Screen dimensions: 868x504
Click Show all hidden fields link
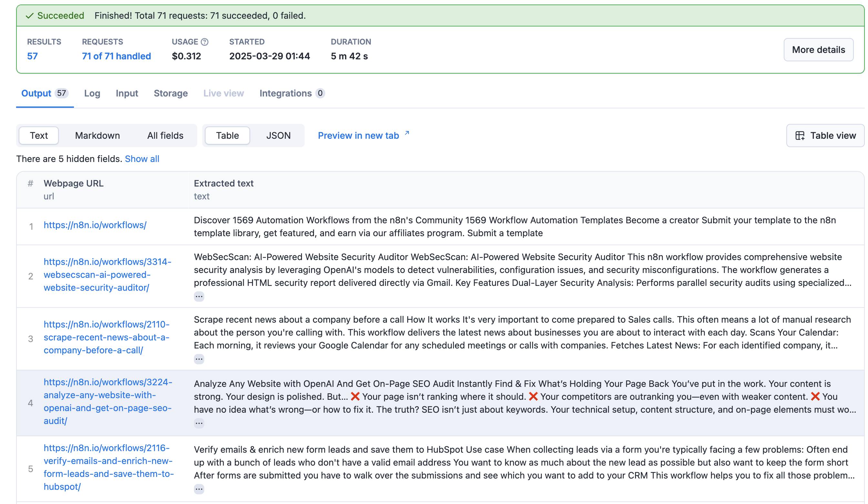click(x=142, y=159)
